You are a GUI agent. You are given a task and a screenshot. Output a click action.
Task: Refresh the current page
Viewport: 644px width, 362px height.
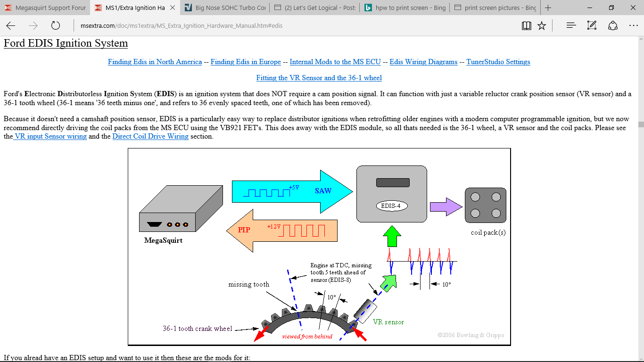pos(56,25)
